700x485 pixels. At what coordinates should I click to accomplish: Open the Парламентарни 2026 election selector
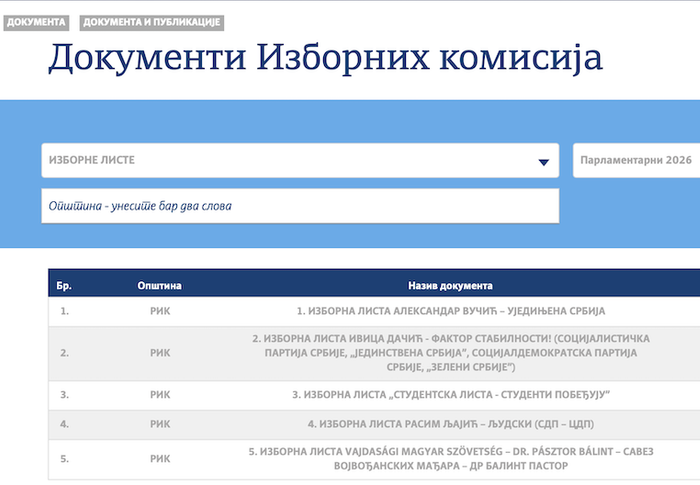pyautogui.click(x=636, y=160)
